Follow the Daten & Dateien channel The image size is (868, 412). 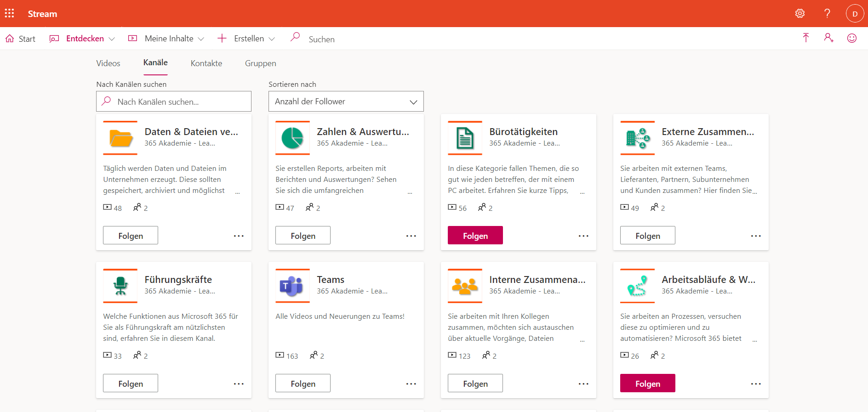point(131,235)
